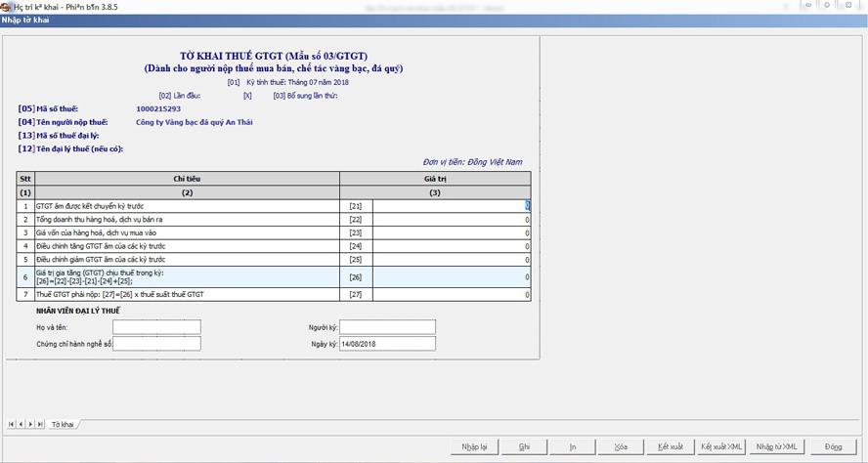Go to first sheet using navigation arrow
868x463 pixels.
[12, 424]
